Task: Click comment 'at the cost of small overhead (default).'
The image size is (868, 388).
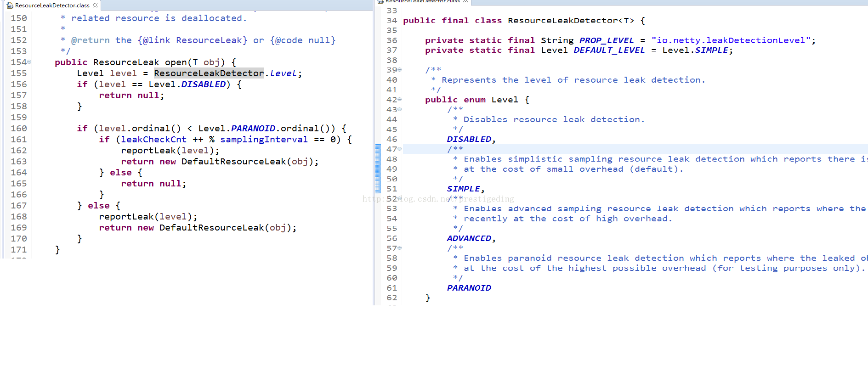Action: pos(573,169)
